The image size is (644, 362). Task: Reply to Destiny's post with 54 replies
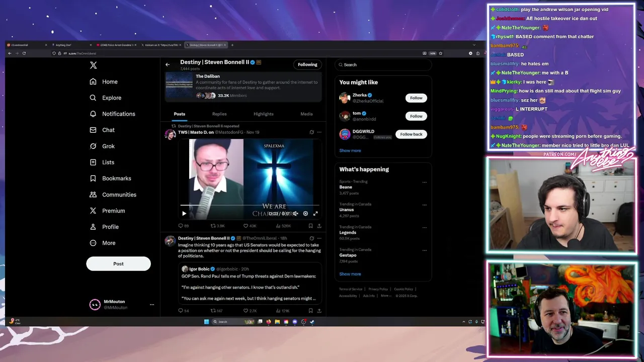(x=184, y=311)
